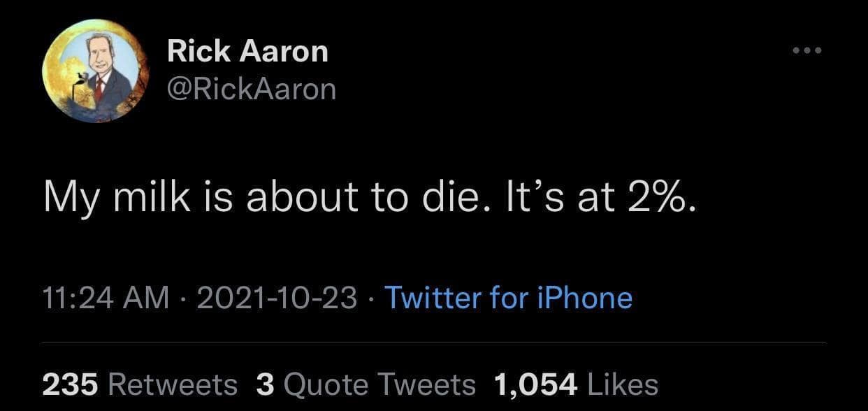Click the 1,054 likes count number

[x=535, y=384]
